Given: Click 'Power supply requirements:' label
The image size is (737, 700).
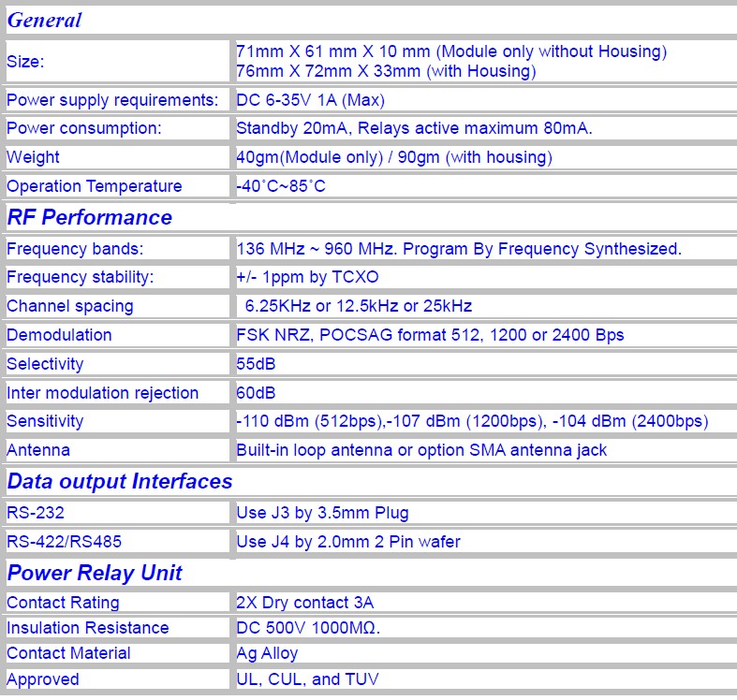Looking at the screenshot, I should click(x=112, y=100).
